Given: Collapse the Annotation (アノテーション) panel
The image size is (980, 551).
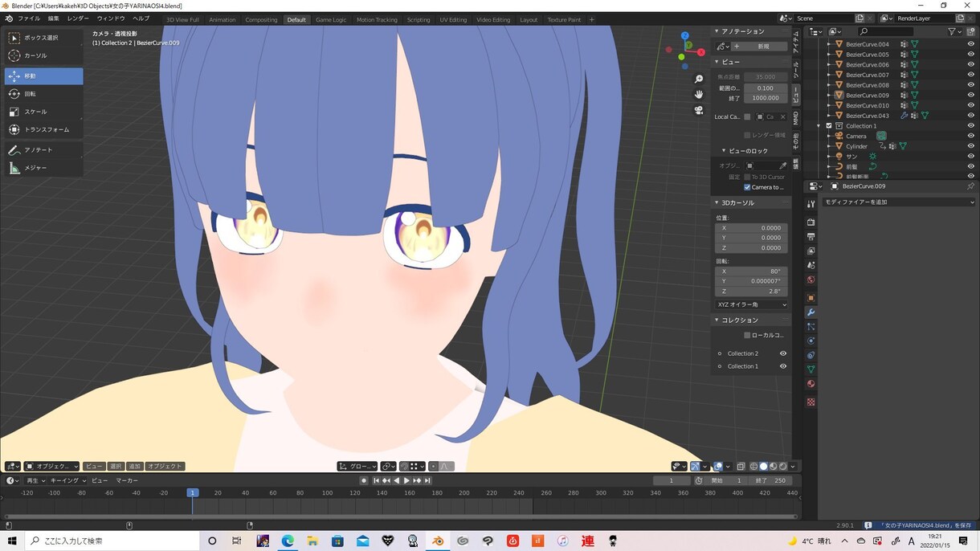Looking at the screenshot, I should tap(717, 31).
